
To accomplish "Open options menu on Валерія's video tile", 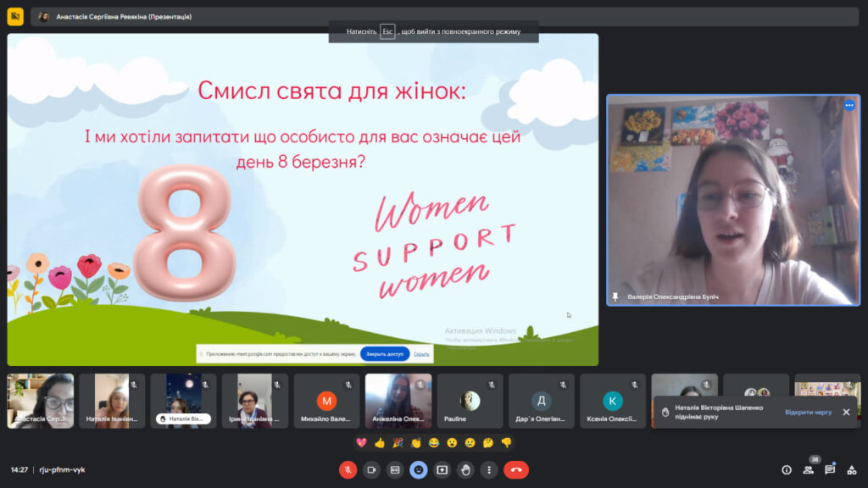I will tap(849, 105).
